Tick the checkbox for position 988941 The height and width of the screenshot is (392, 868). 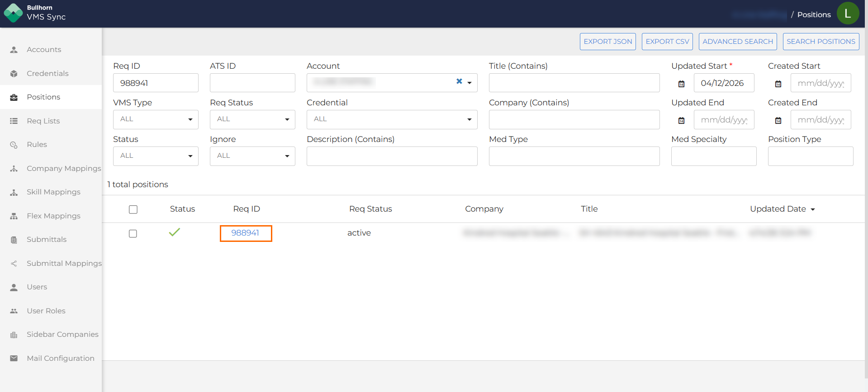tap(133, 234)
